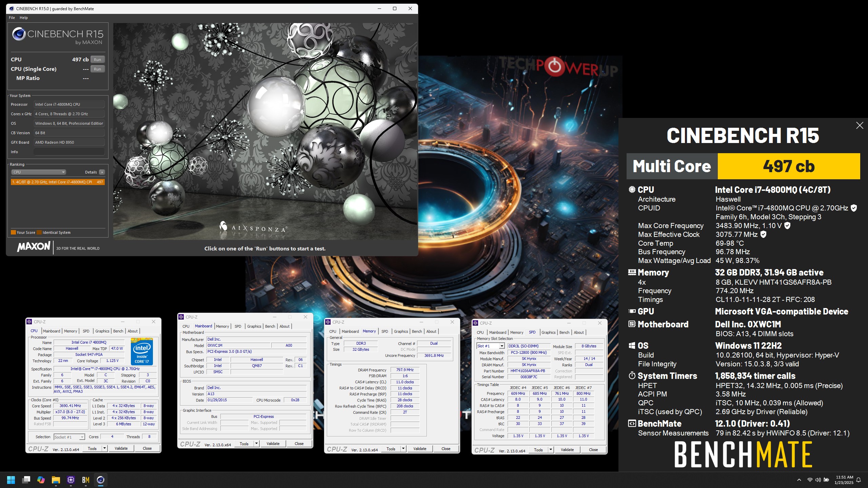Click the BenchMate Motherboard icon
The height and width of the screenshot is (488, 868).
pyautogui.click(x=632, y=324)
